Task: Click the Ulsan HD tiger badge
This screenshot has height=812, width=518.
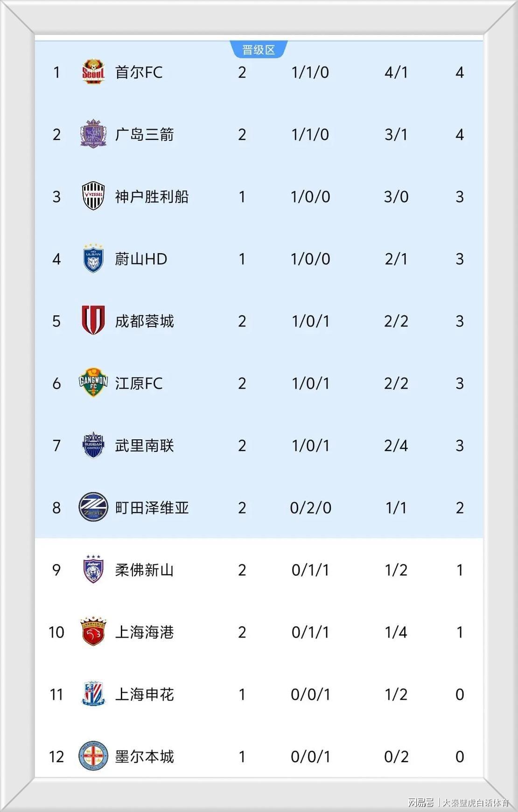Action: click(x=93, y=258)
